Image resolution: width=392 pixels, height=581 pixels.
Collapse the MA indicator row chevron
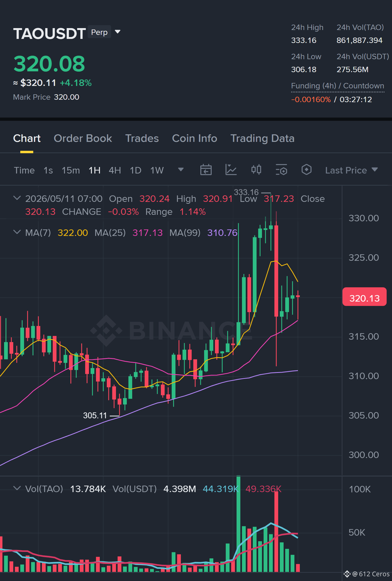17,232
